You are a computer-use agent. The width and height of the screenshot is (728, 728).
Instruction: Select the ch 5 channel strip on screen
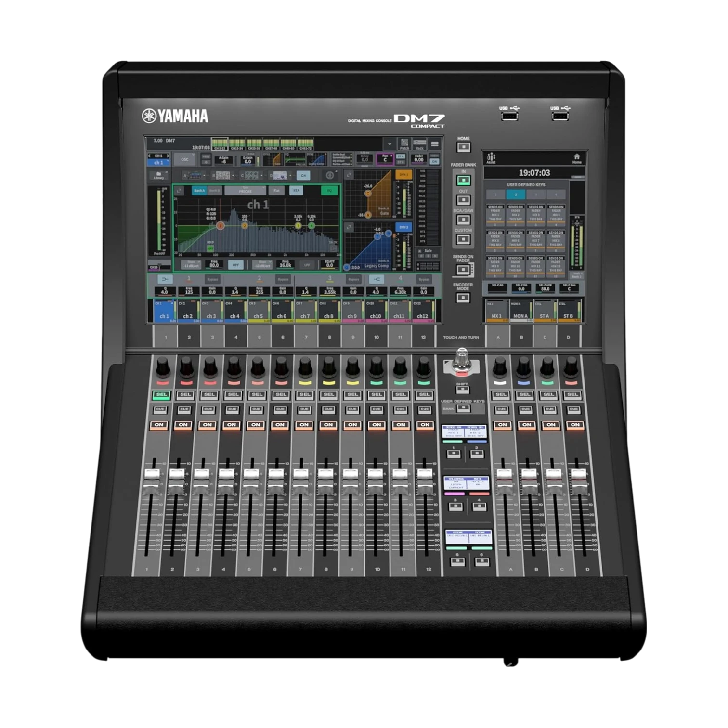[259, 311]
